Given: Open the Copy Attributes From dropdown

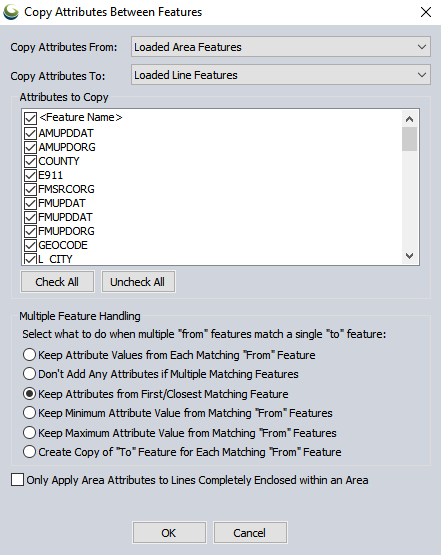Looking at the screenshot, I should tap(281, 47).
